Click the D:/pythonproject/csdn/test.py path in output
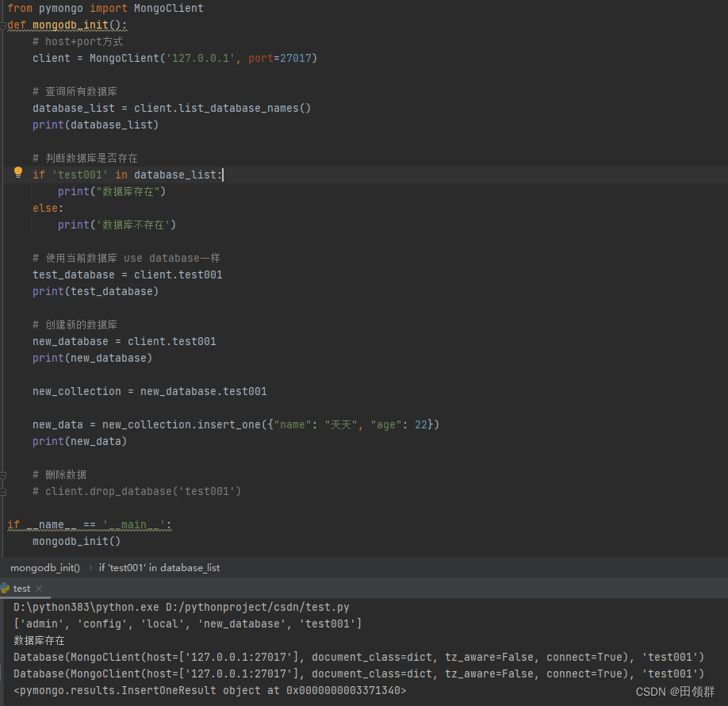The width and height of the screenshot is (728, 706). tap(257, 607)
